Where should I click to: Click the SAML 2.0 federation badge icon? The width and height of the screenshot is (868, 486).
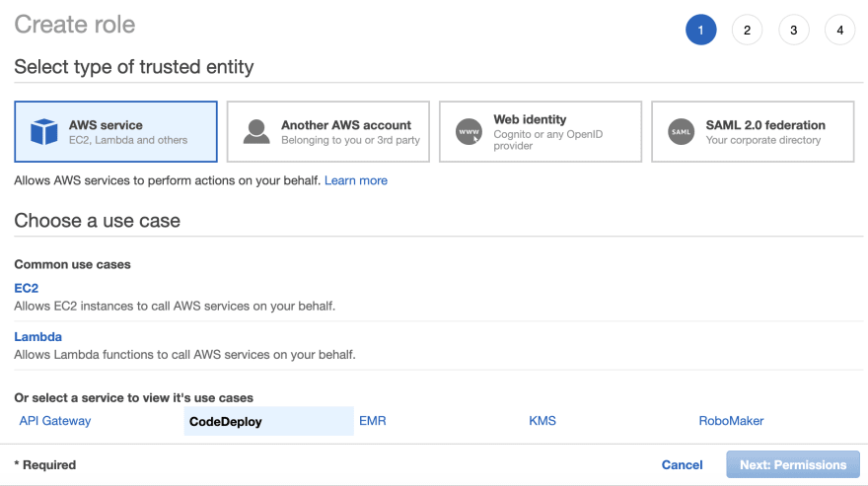681,132
